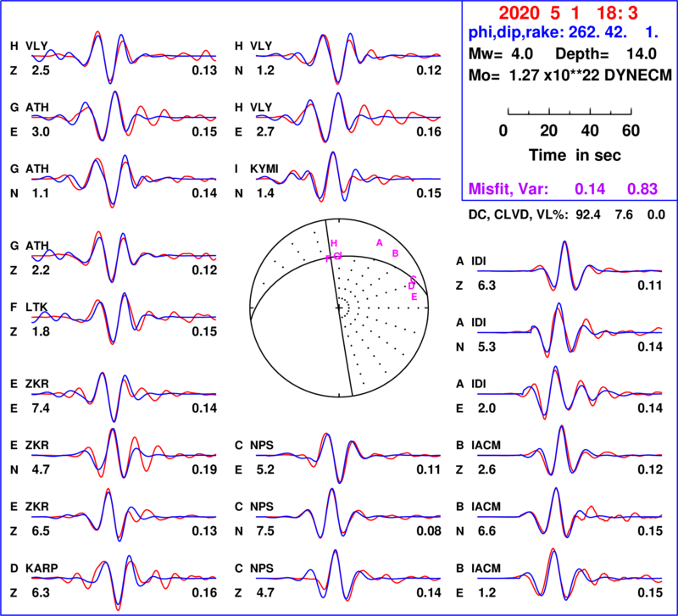Click the LTK Z waveform trace

click(x=124, y=318)
